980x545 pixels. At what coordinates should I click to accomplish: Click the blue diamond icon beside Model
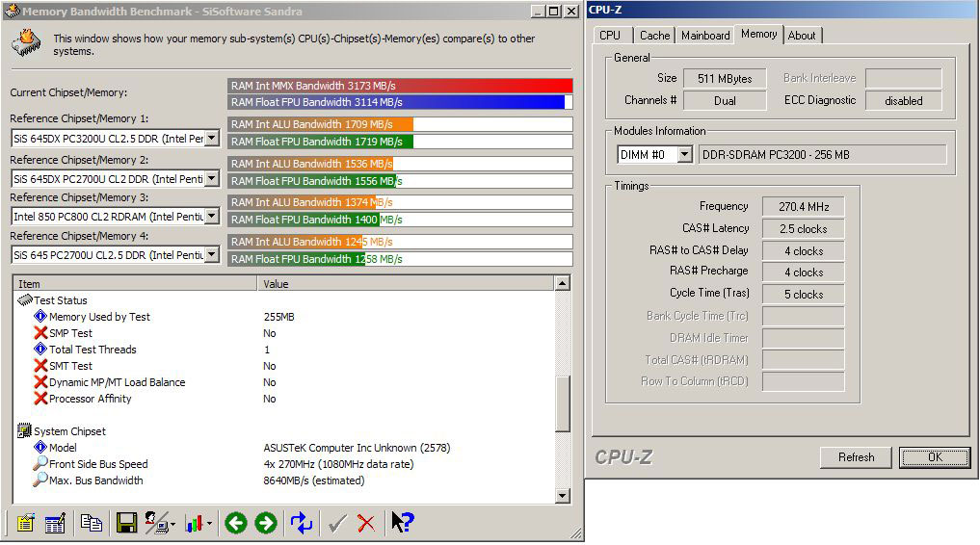tap(40, 447)
